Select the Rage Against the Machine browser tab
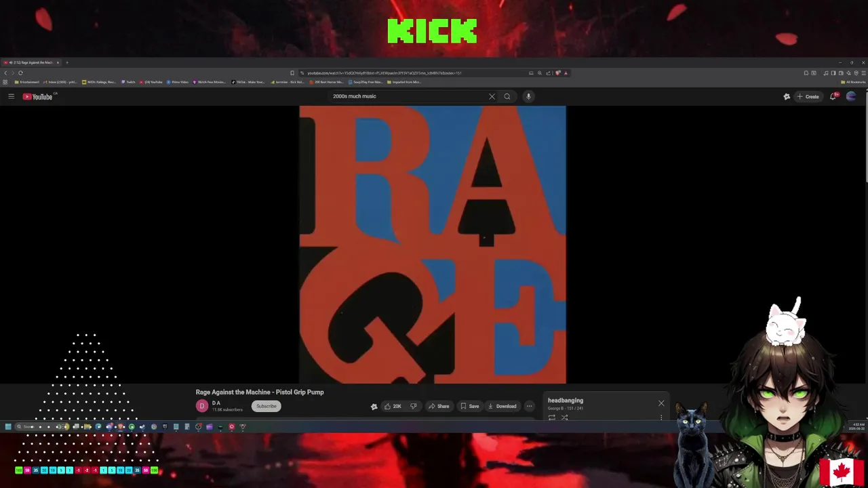This screenshot has width=868, height=488. 31,62
